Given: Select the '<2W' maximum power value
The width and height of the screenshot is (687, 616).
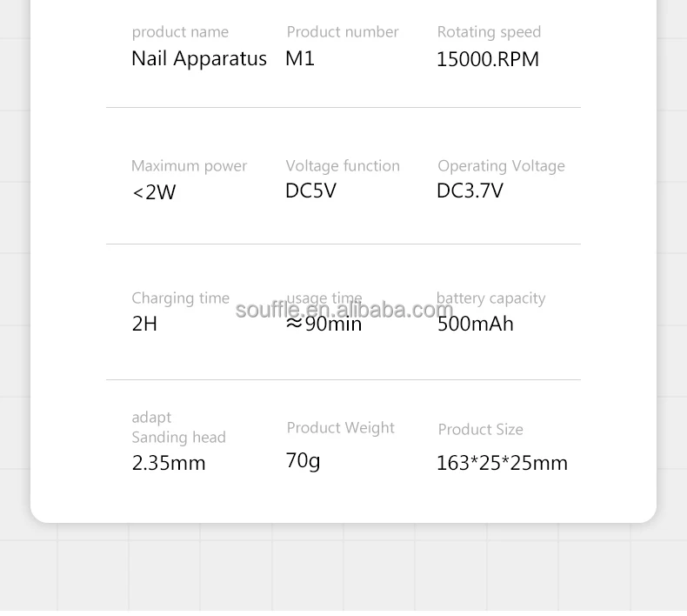Looking at the screenshot, I should coord(154,192).
